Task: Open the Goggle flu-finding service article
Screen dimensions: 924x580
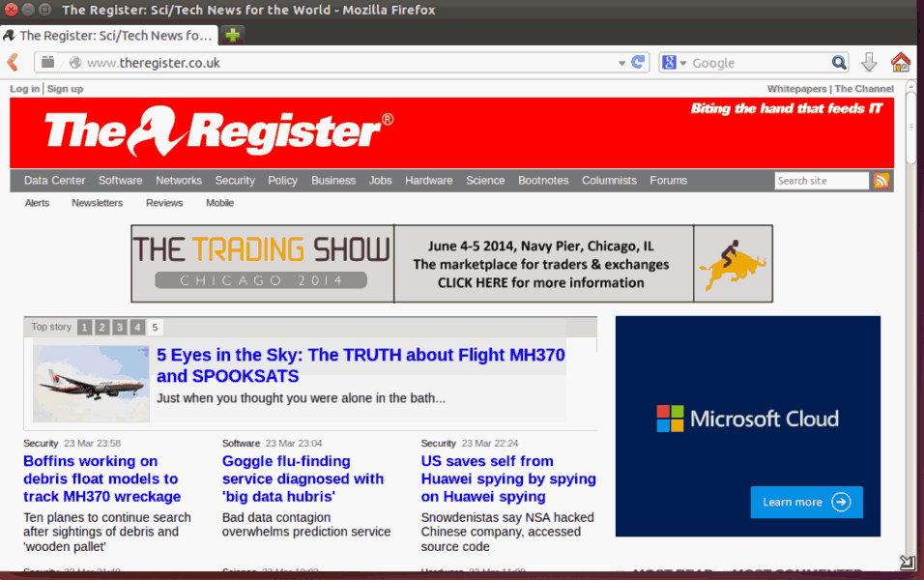Action: [x=303, y=478]
